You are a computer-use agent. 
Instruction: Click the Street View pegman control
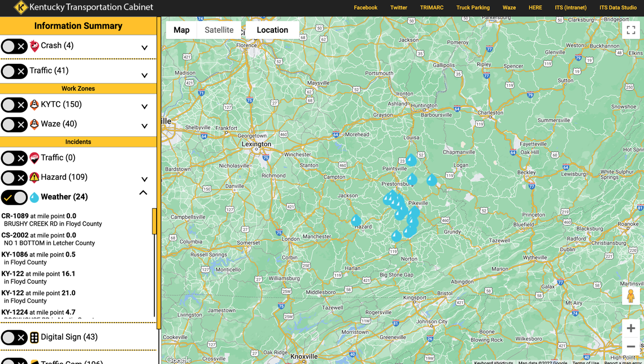click(630, 295)
